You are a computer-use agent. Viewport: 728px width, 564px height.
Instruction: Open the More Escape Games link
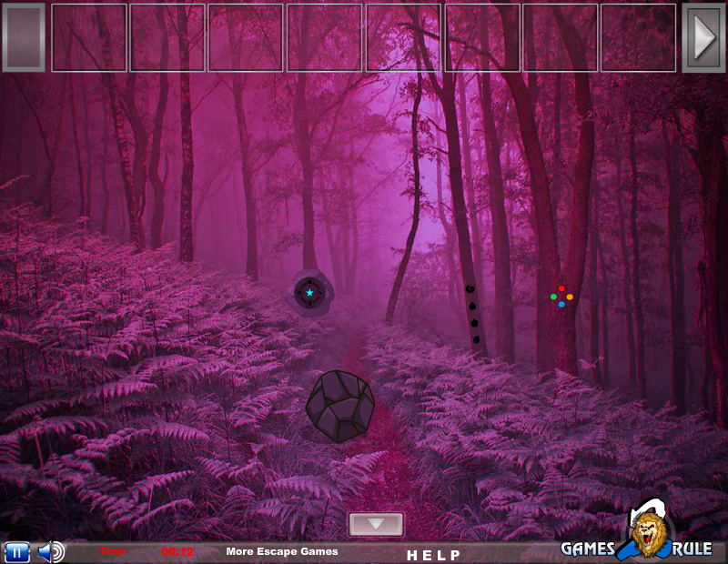(x=282, y=551)
